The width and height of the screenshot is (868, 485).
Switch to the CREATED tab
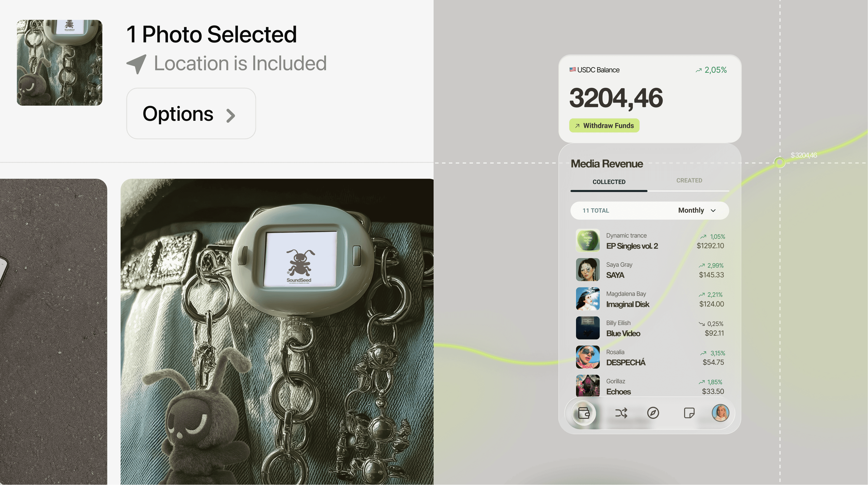689,181
